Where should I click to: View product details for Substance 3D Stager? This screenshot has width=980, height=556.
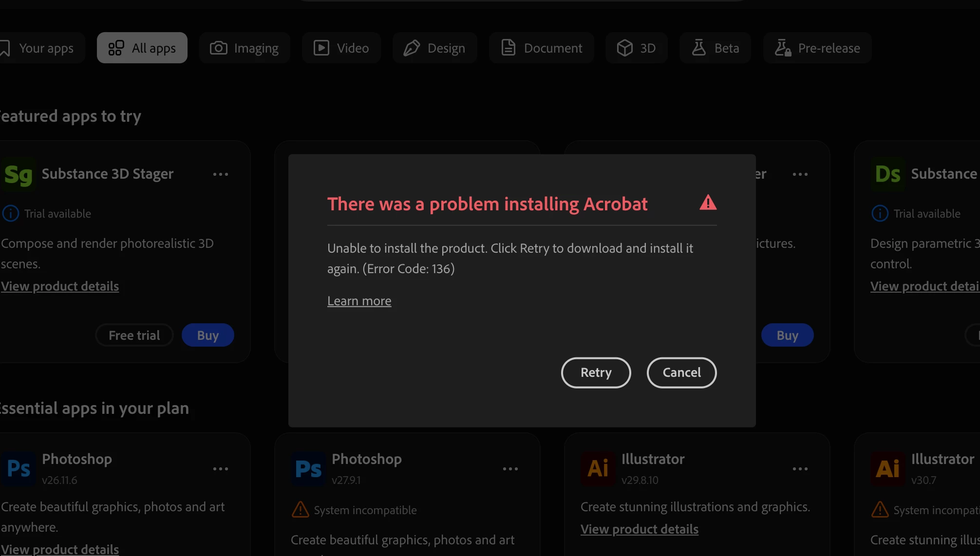coord(60,286)
